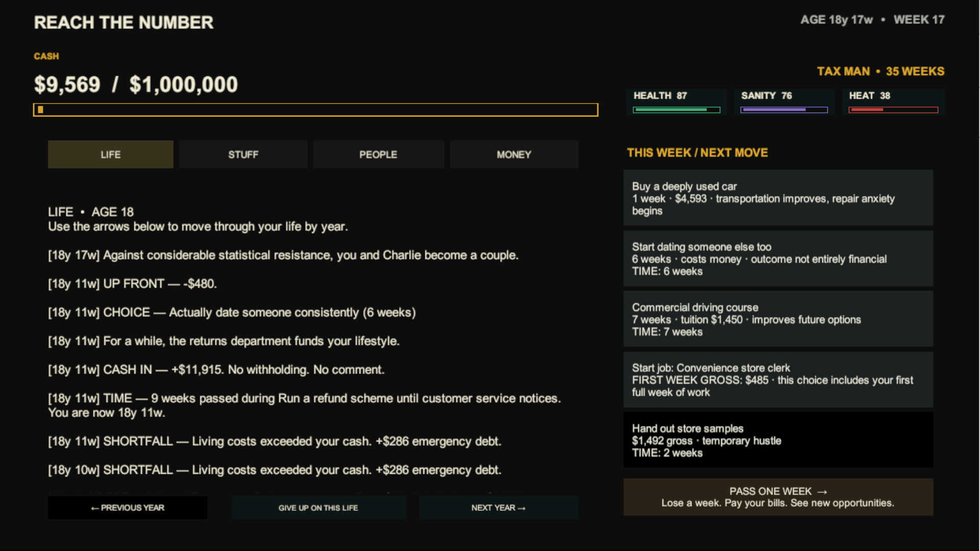Viewport: 980px width, 551px height.
Task: Click the UP FRONT — -$480 entry
Action: coord(133,284)
